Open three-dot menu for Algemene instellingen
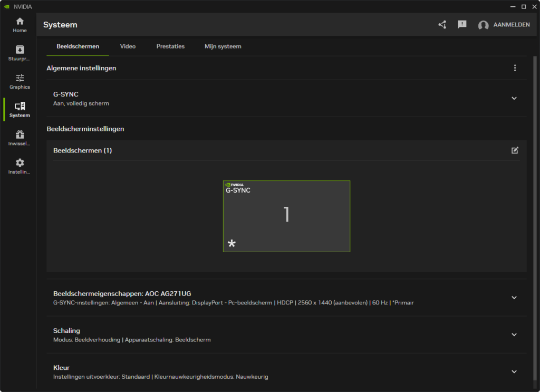Viewport: 540px width, 392px height. pyautogui.click(x=515, y=68)
